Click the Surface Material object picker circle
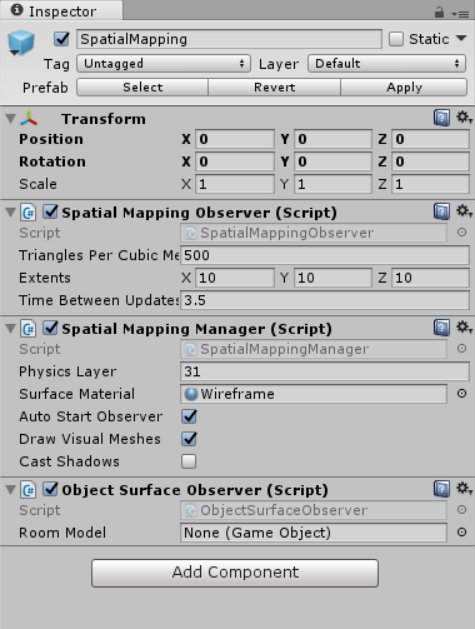Image resolution: width=475 pixels, height=629 pixels. point(462,394)
